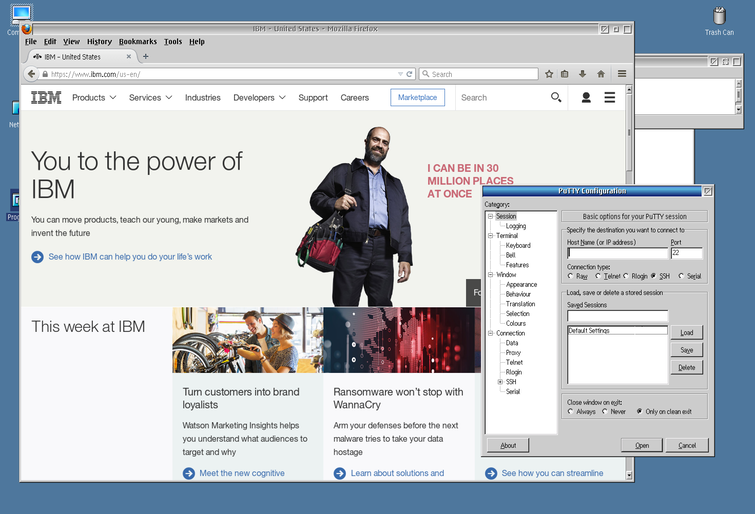The height and width of the screenshot is (514, 755).
Task: Open a new tab with the plus icon
Action: tap(145, 56)
